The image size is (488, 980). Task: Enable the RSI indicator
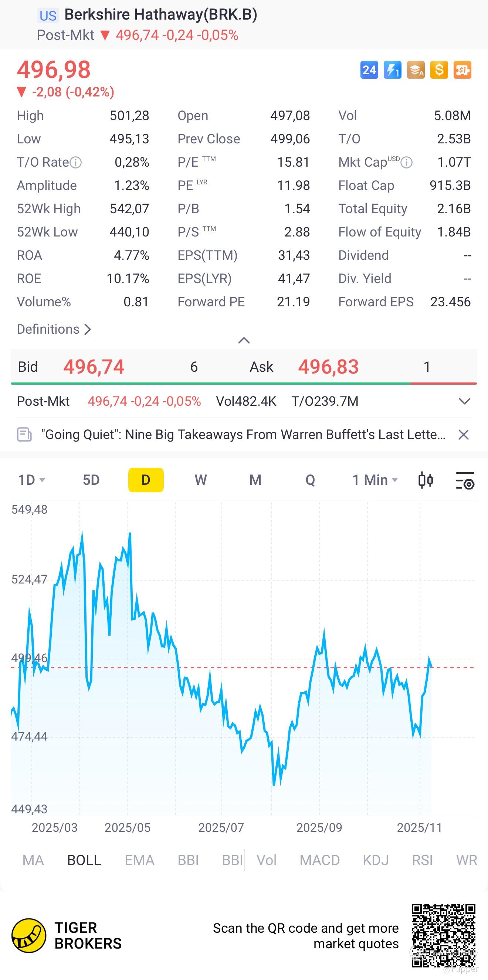click(x=422, y=860)
